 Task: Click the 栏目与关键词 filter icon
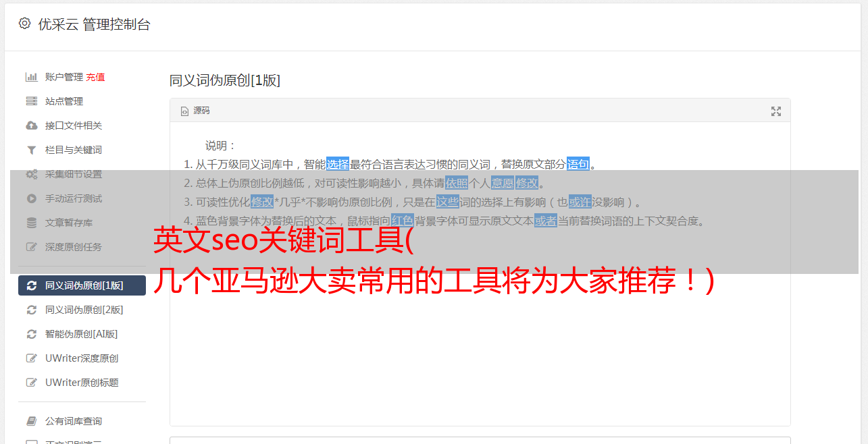[31, 150]
